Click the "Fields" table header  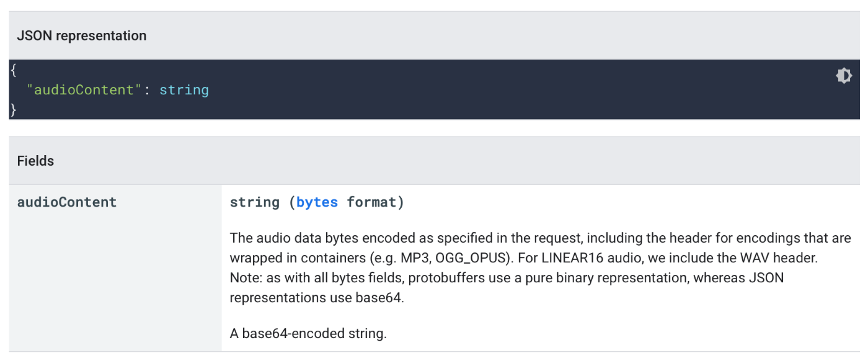(35, 161)
